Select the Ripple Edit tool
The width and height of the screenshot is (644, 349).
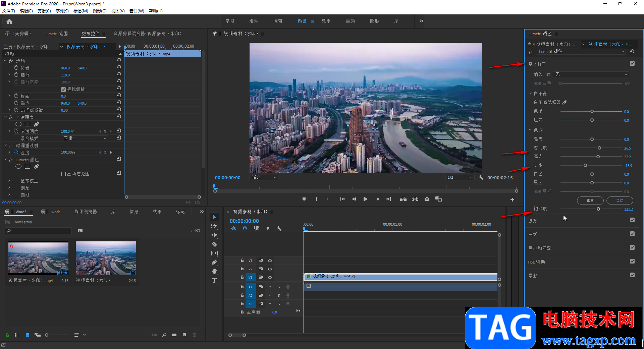tap(214, 235)
